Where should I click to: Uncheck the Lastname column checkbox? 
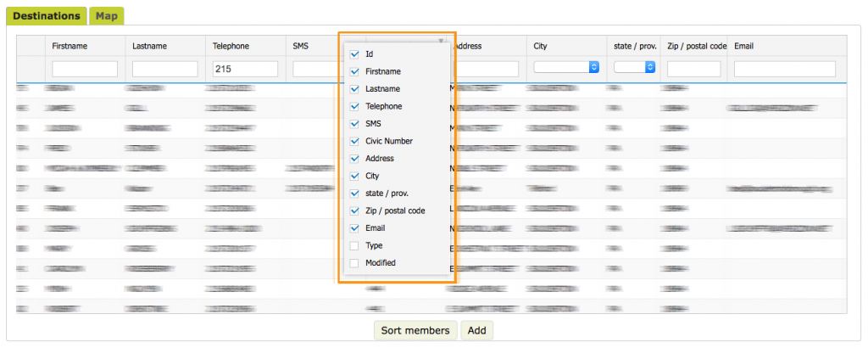[354, 89]
